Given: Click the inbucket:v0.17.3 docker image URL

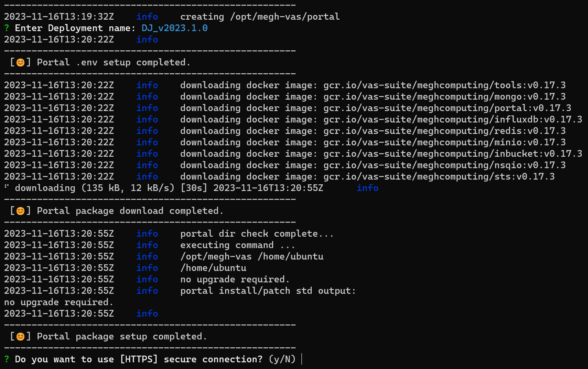Looking at the screenshot, I should (x=453, y=154).
